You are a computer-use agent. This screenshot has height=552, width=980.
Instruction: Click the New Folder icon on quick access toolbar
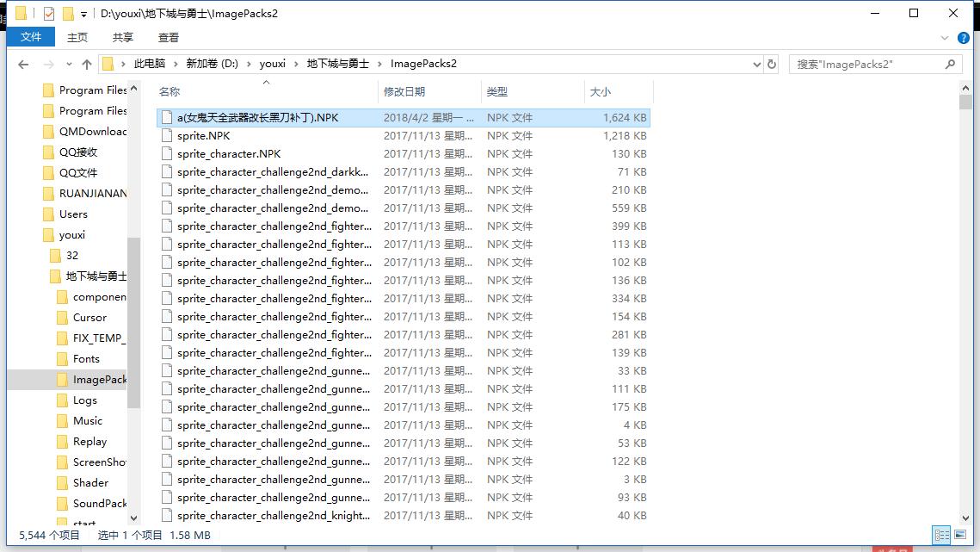[x=68, y=13]
